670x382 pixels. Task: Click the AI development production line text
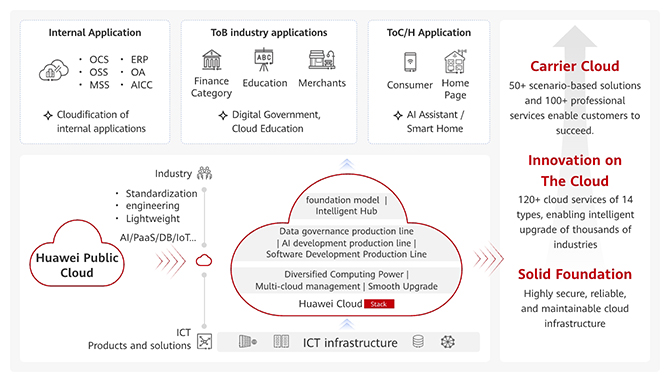tap(347, 243)
